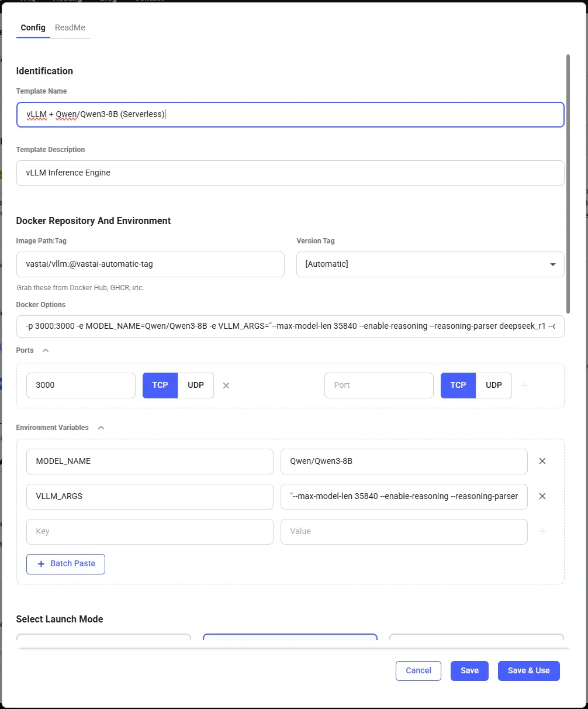Remove the port 3000 entry
Screen dimensions: 588x709
[x=226, y=386]
